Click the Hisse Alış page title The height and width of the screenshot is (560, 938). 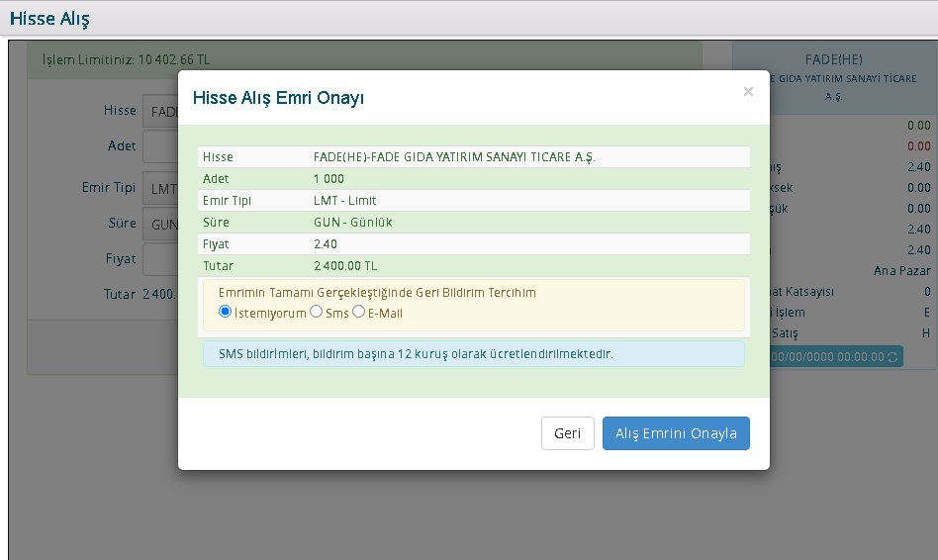pyautogui.click(x=49, y=19)
